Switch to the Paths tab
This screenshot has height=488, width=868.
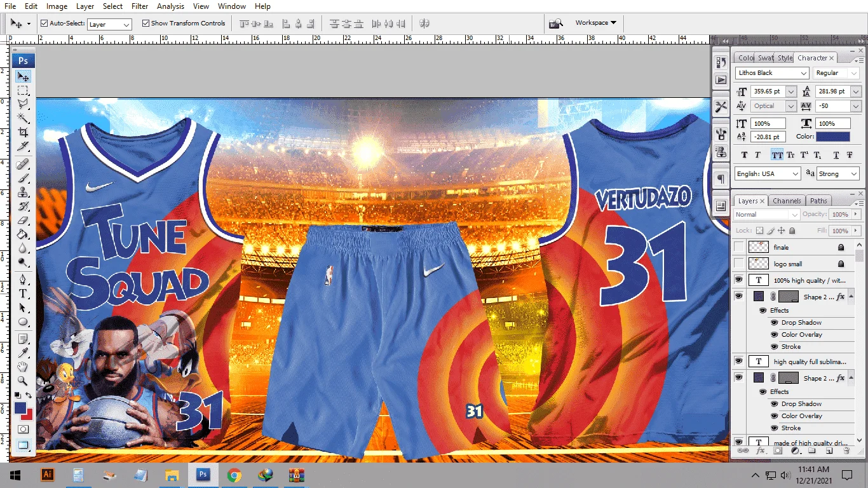pyautogui.click(x=818, y=201)
